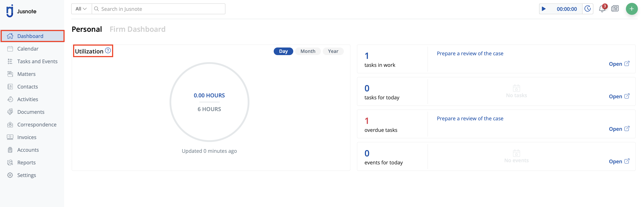
Task: Start the timer with the play button
Action: pos(543,9)
